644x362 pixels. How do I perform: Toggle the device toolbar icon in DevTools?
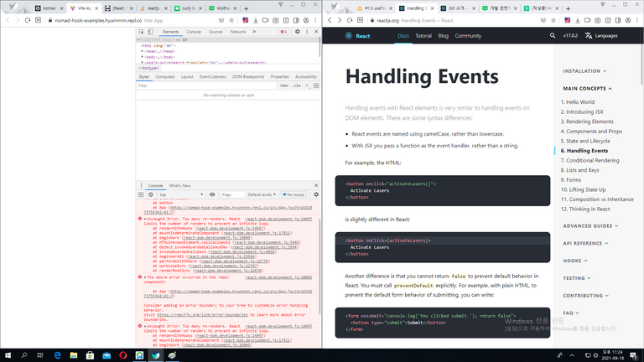150,32
